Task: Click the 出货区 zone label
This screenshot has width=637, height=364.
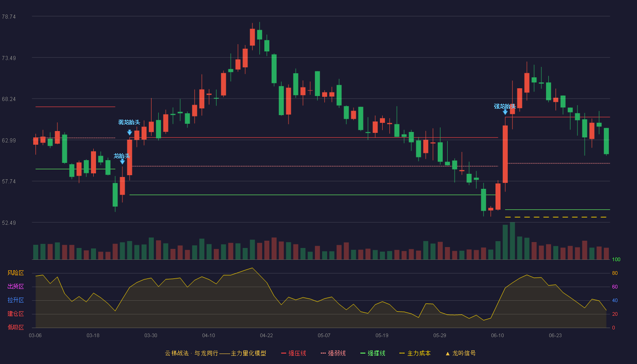Action: pyautogui.click(x=15, y=287)
